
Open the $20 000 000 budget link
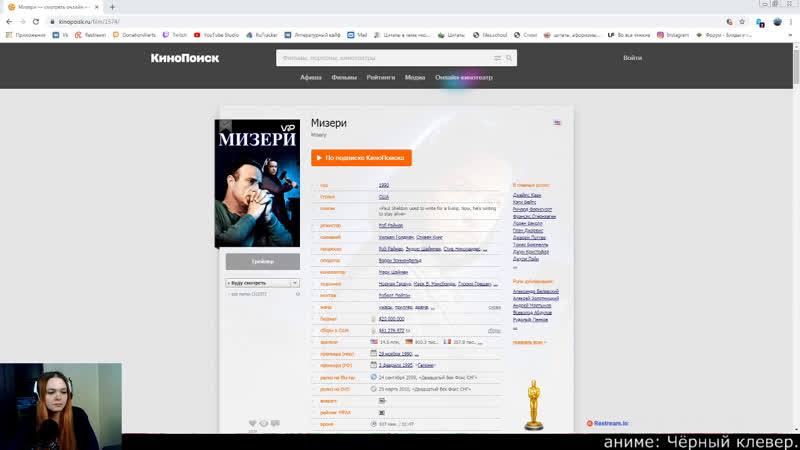tap(391, 319)
